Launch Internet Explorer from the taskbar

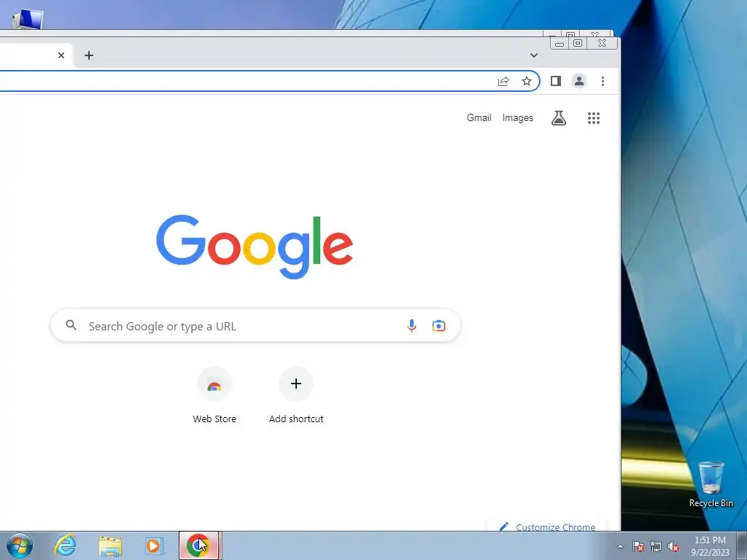pyautogui.click(x=65, y=545)
